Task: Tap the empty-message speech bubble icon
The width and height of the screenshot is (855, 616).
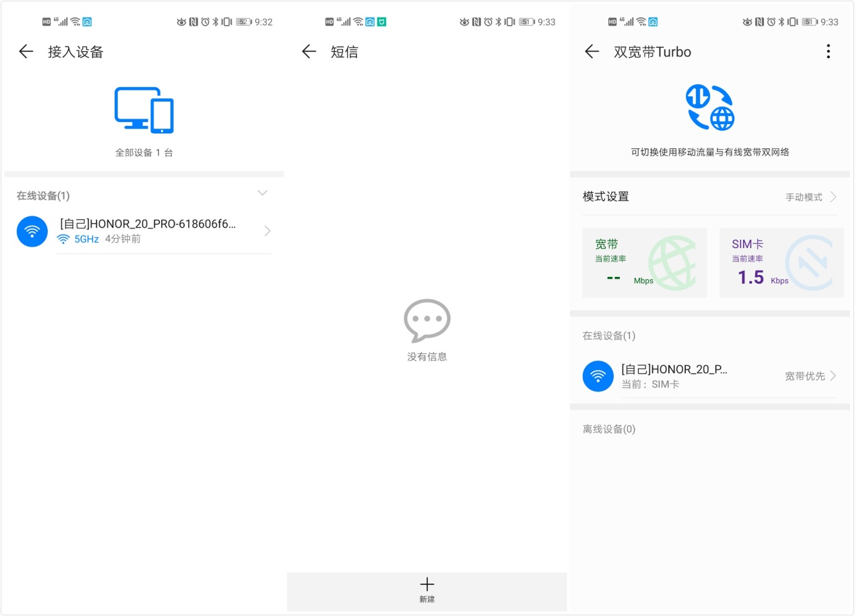Action: [426, 321]
